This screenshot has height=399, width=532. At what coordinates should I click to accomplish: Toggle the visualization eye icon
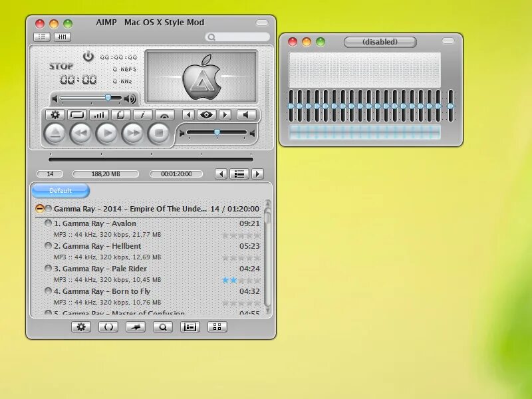(206, 114)
